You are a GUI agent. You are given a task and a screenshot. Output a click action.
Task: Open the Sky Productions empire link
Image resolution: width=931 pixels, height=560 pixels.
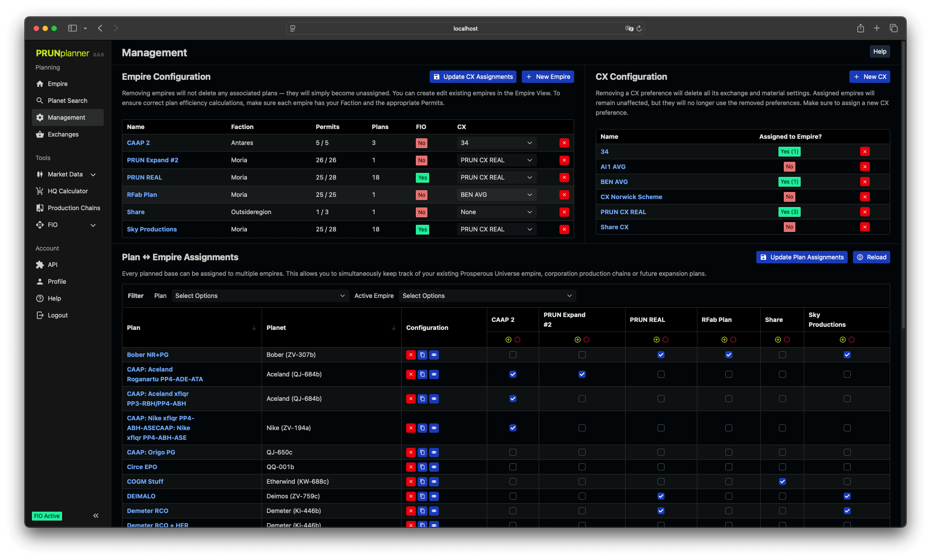coord(152,229)
